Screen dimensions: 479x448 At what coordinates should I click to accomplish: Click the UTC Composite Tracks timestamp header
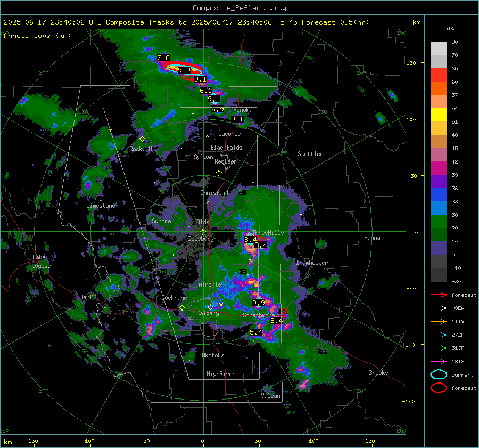(x=186, y=22)
